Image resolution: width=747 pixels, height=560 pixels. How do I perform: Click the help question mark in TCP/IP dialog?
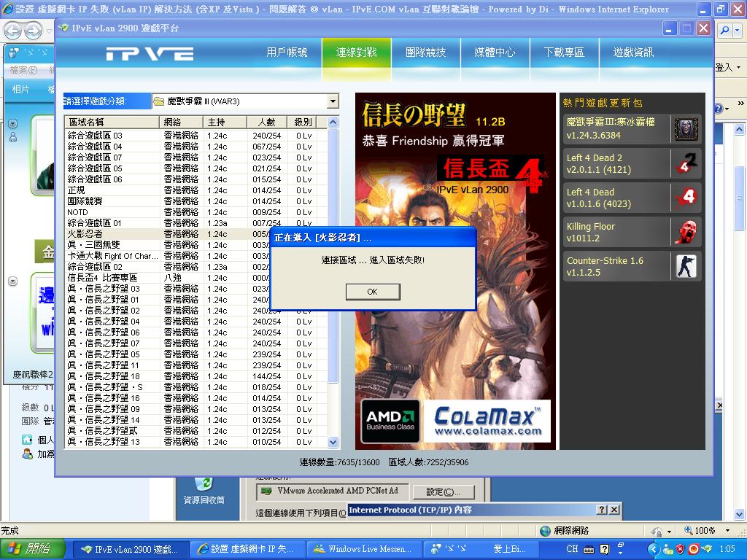point(602,510)
